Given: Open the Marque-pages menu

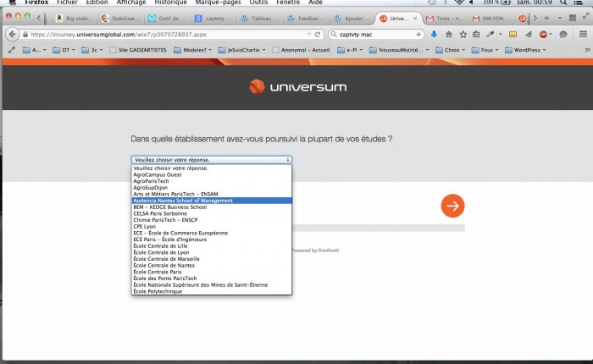Looking at the screenshot, I should [x=218, y=3].
